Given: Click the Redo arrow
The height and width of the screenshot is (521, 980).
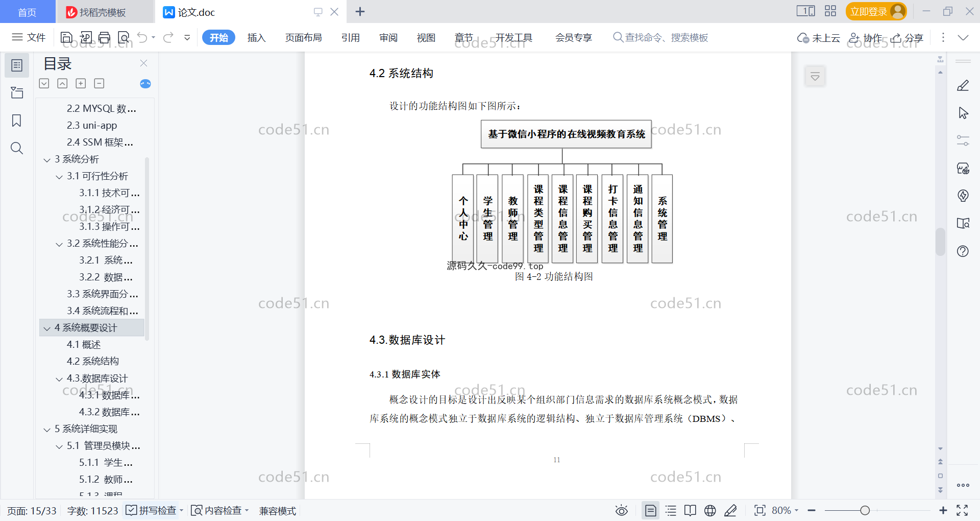Looking at the screenshot, I should click(168, 37).
